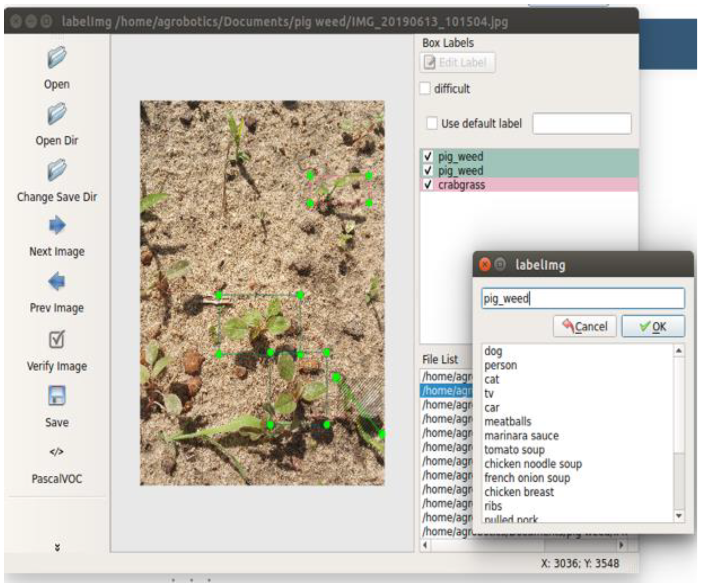Choose 'chicken noodle soup' label entry
This screenshot has width=704, height=588.
pyautogui.click(x=533, y=464)
